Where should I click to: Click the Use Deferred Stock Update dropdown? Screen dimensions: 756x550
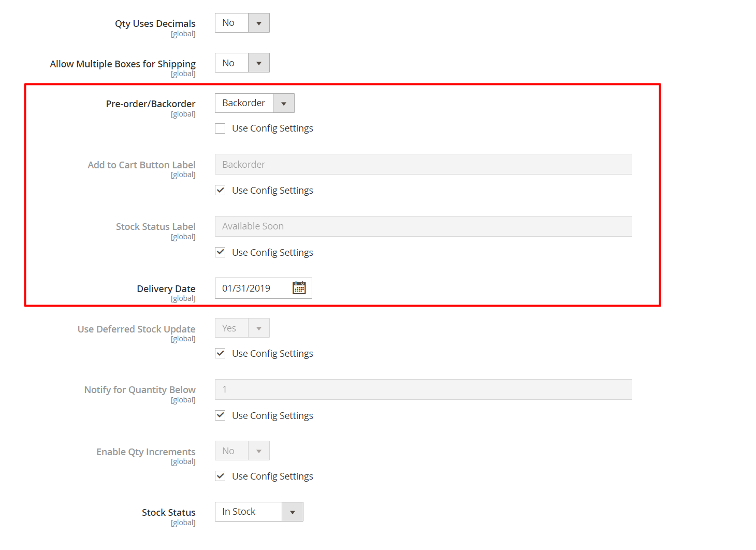[x=242, y=328]
